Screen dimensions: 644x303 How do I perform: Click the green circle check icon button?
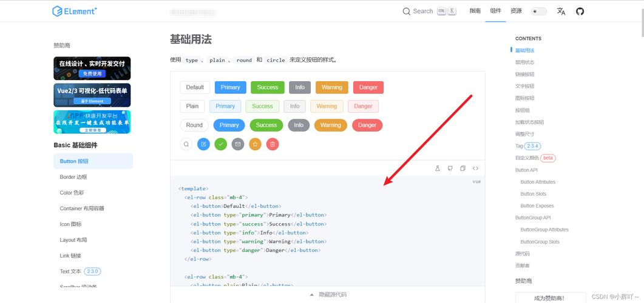(x=220, y=144)
